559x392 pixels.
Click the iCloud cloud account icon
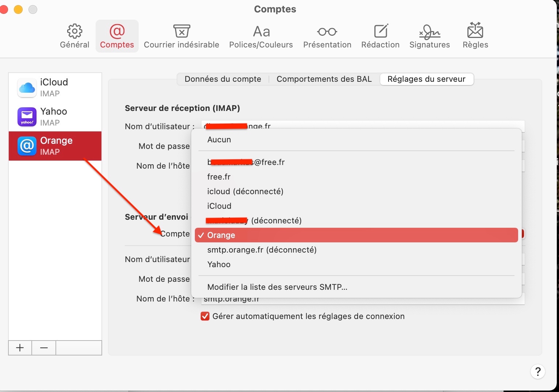point(27,88)
